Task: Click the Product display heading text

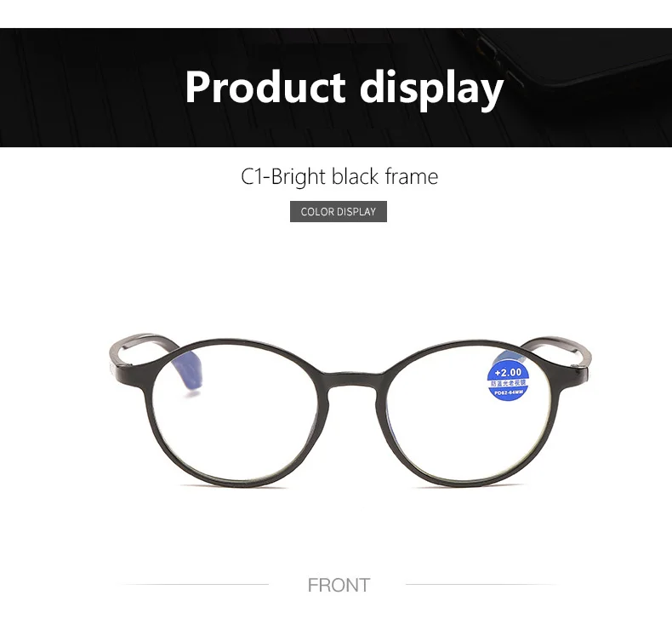Action: tap(345, 89)
